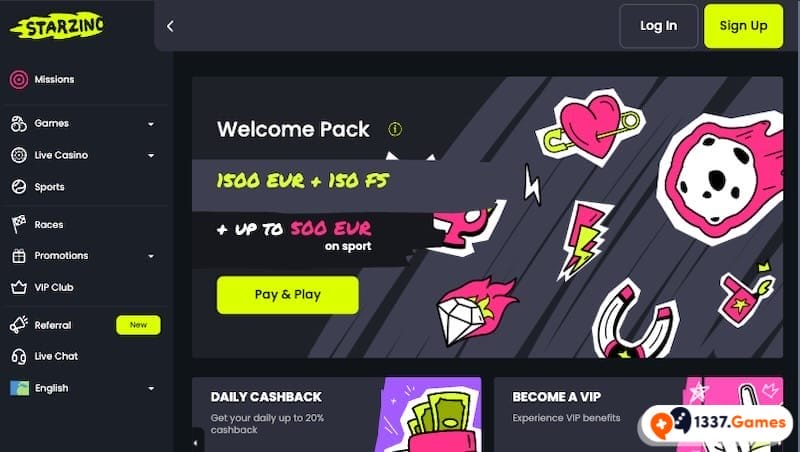Collapse sidebar with back chevron

click(170, 26)
